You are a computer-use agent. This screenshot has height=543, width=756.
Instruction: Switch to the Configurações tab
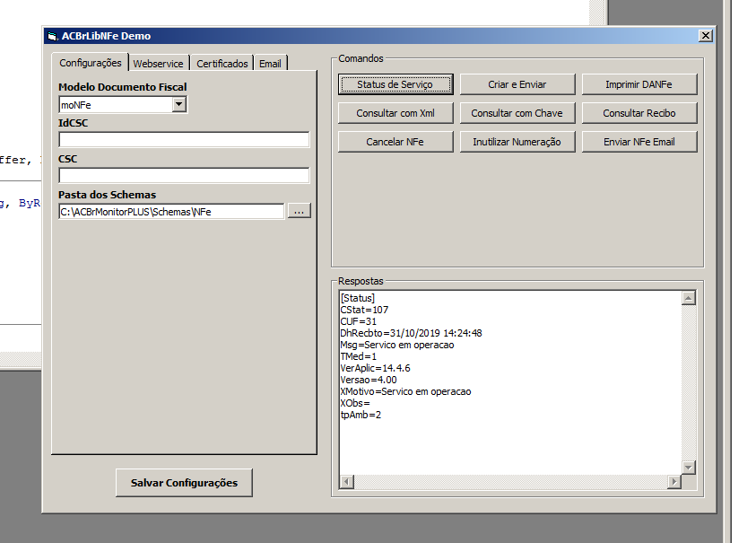click(x=91, y=63)
